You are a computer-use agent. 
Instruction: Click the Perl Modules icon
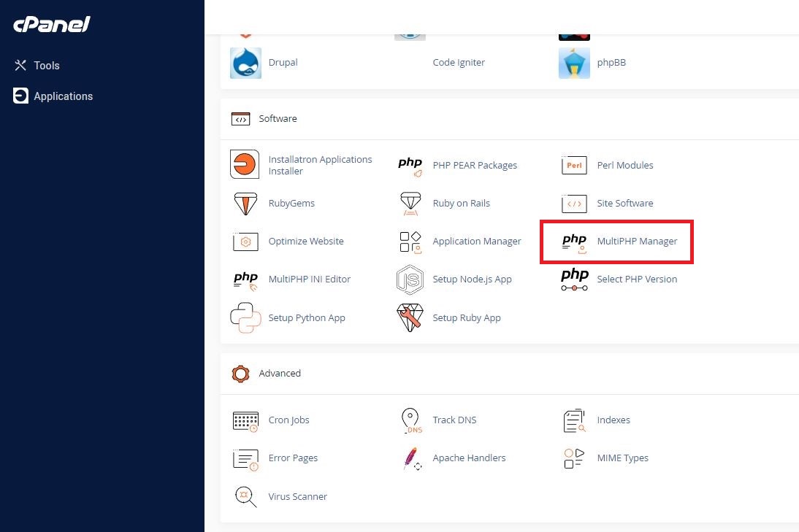(x=574, y=165)
